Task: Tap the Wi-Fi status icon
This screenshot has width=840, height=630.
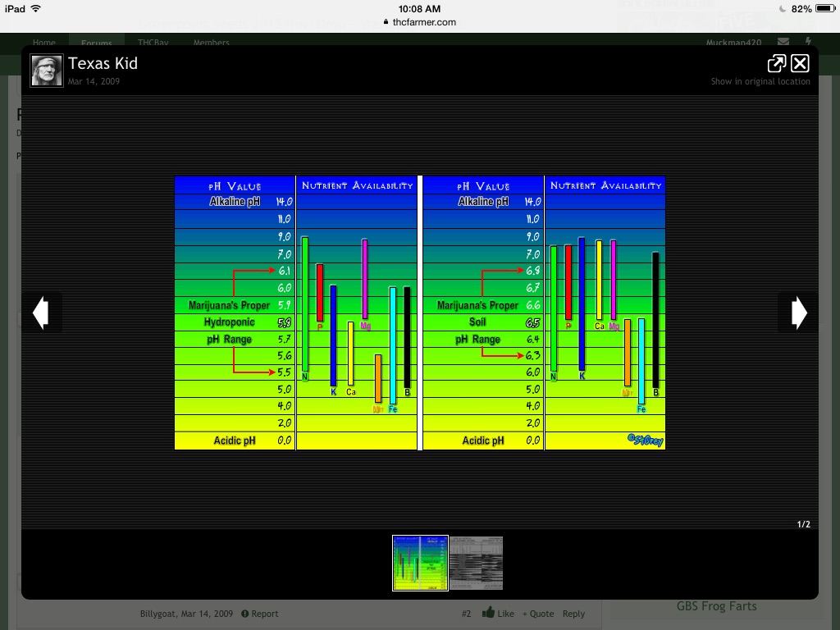Action: click(x=36, y=8)
